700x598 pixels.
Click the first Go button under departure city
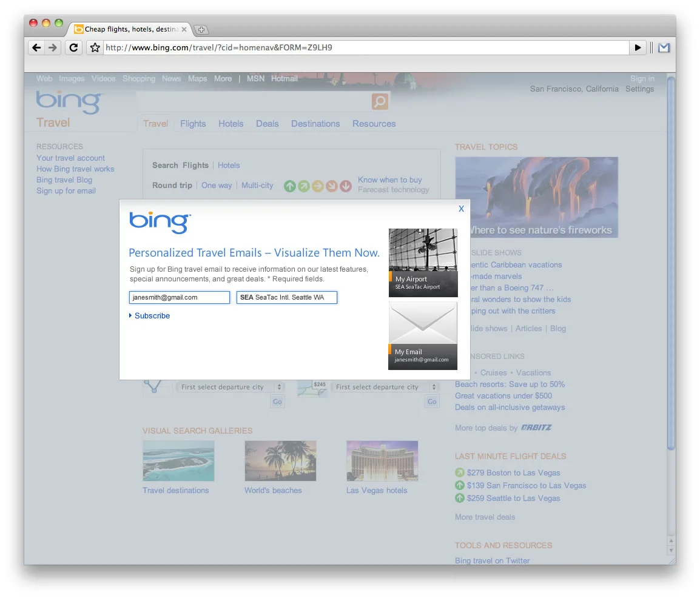277,401
